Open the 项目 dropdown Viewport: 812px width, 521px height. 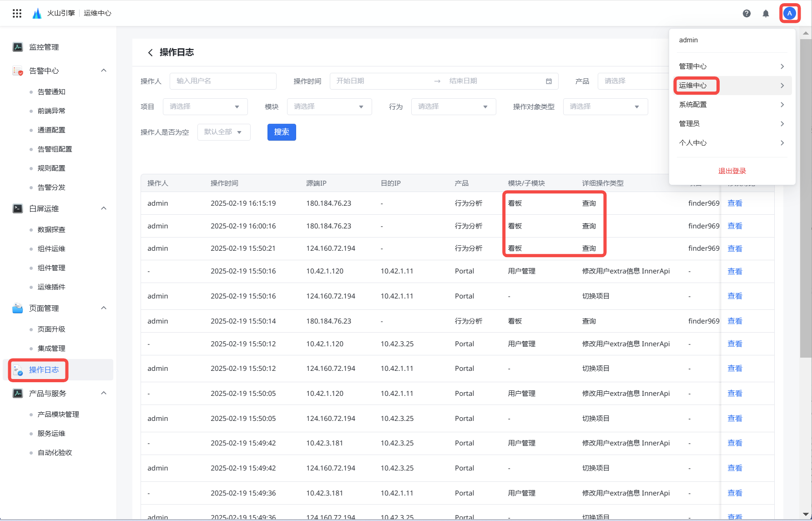click(x=205, y=106)
